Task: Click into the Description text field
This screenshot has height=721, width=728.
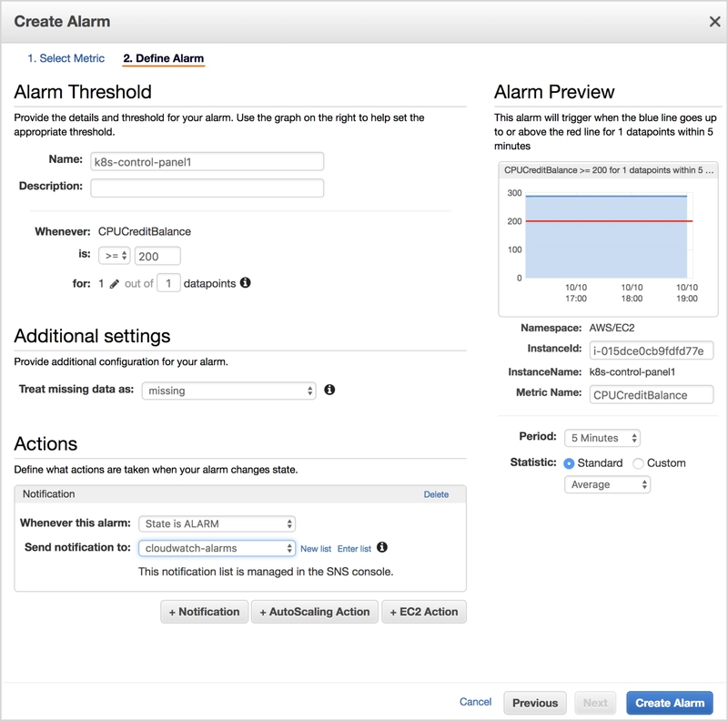Action: click(207, 188)
